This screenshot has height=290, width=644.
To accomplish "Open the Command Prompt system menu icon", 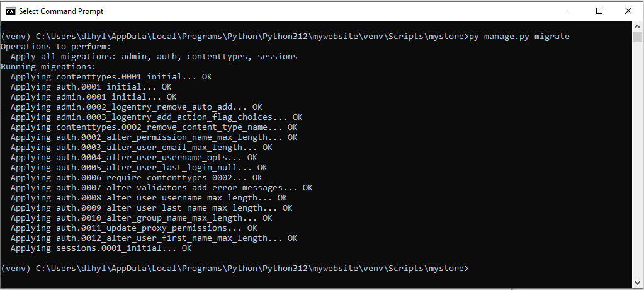I will (10, 11).
